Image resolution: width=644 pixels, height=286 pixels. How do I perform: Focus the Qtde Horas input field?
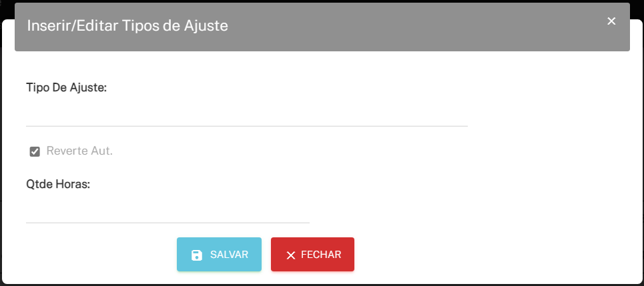tap(168, 211)
